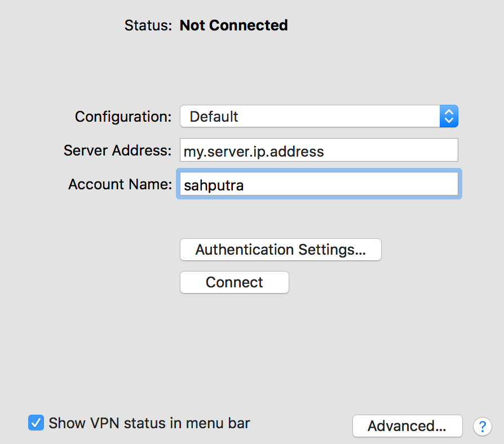Screen dimensions: 504x444
Task: Click the Account Name label
Action: 120,184
